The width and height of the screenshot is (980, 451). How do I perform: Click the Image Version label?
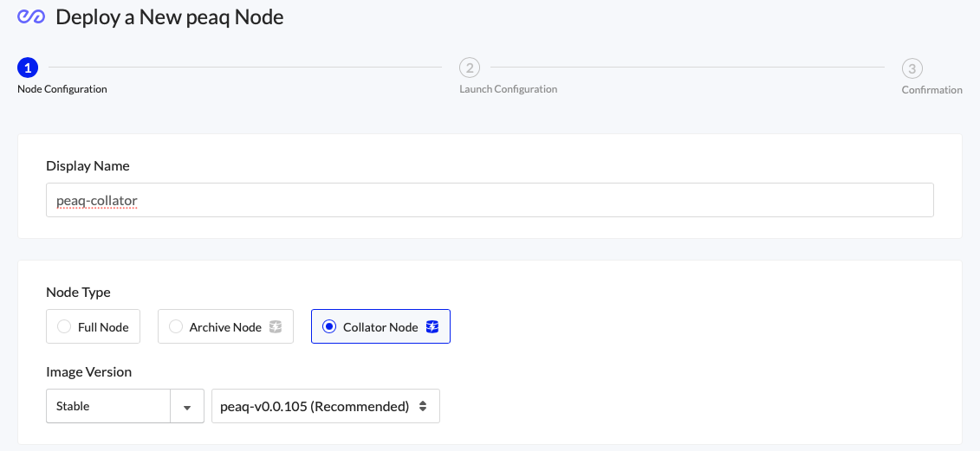(x=88, y=371)
